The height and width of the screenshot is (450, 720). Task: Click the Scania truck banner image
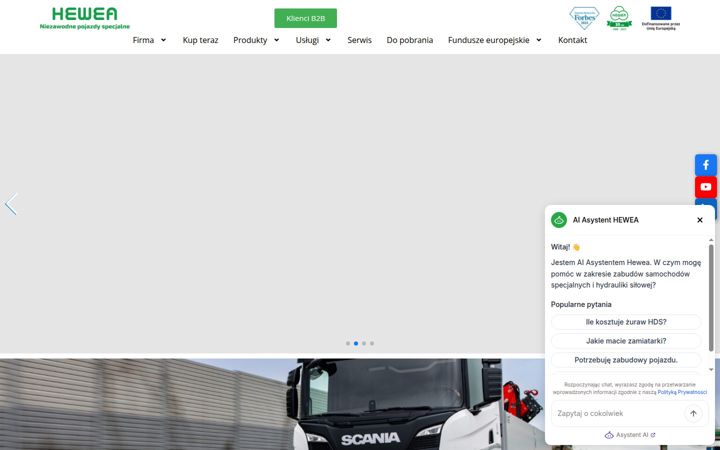pos(272,404)
